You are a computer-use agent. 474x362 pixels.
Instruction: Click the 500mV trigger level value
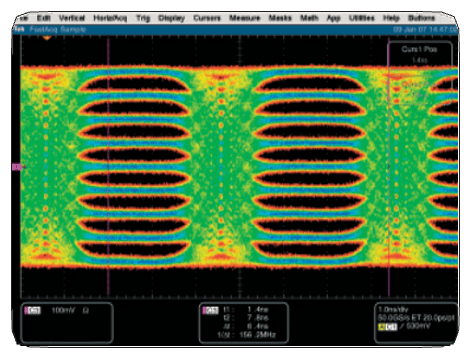tap(419, 326)
